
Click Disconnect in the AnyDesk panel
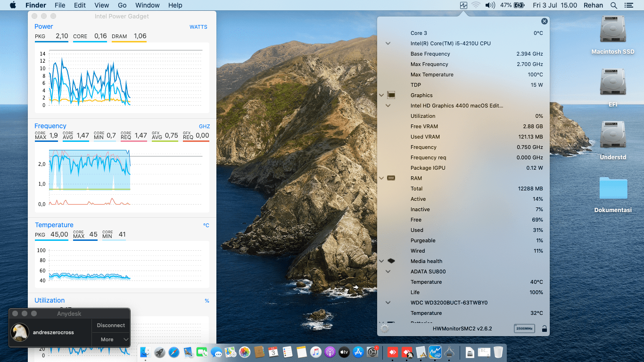(111, 325)
